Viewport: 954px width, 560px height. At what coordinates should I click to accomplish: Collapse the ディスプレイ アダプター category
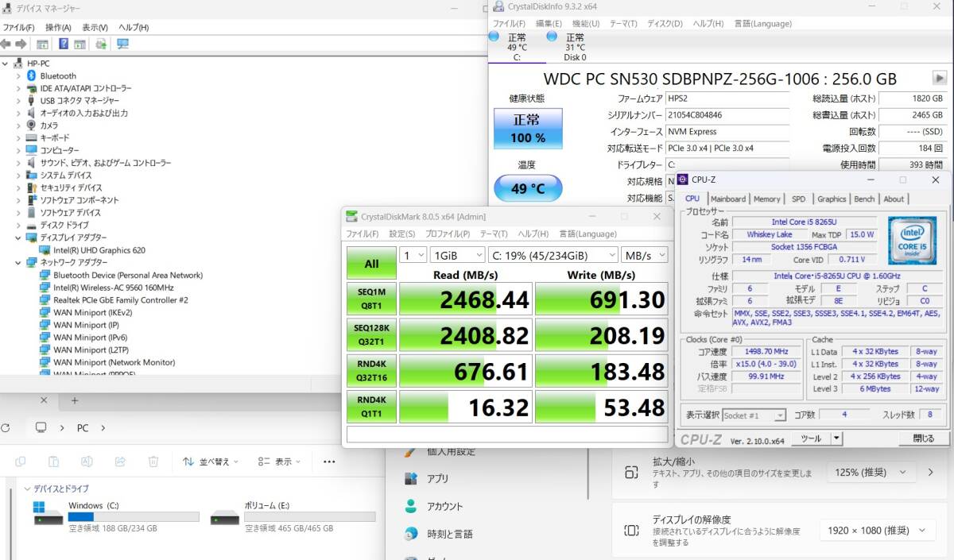(x=18, y=238)
